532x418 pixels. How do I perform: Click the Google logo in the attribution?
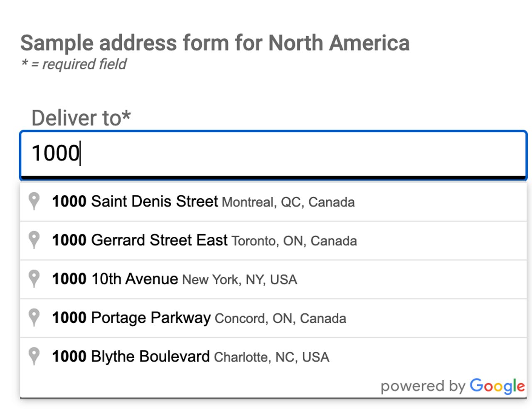click(x=497, y=386)
